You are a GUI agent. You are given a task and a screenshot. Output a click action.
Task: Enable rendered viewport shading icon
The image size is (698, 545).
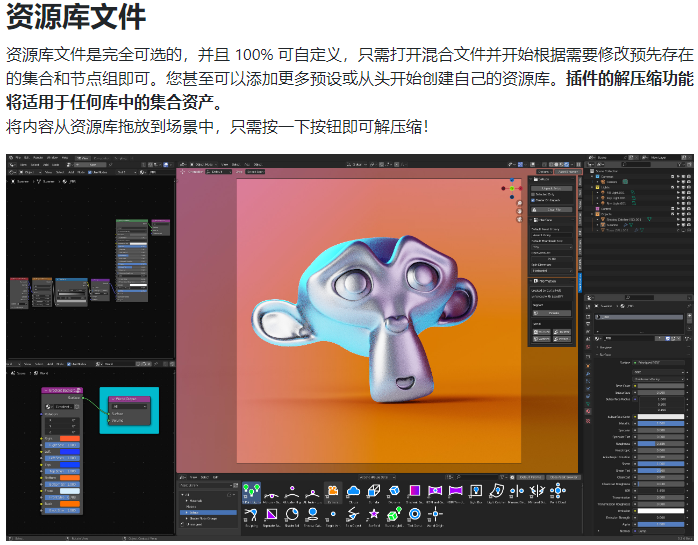coord(567,164)
